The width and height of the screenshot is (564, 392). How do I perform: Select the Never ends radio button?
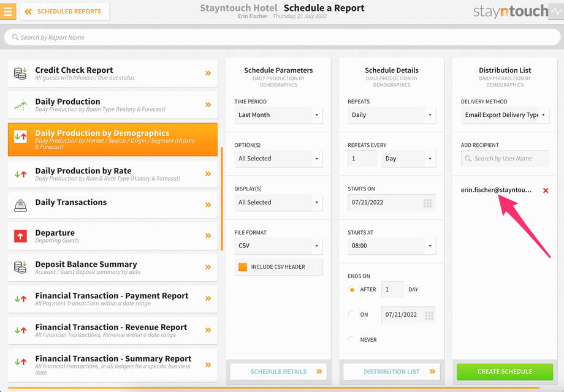click(352, 340)
